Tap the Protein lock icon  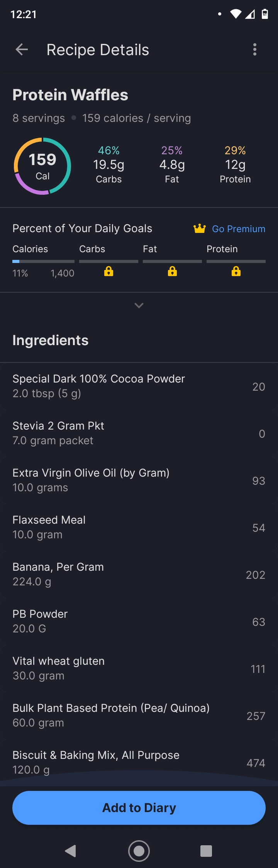coord(236,271)
